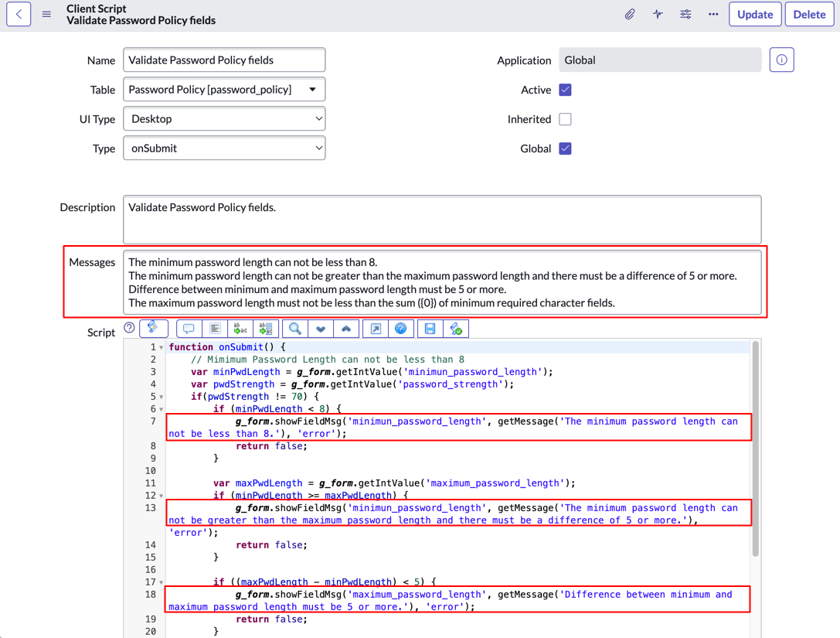The width and height of the screenshot is (840, 638).
Task: Click the 'var maxPwdLength' code line
Action: coord(394,483)
